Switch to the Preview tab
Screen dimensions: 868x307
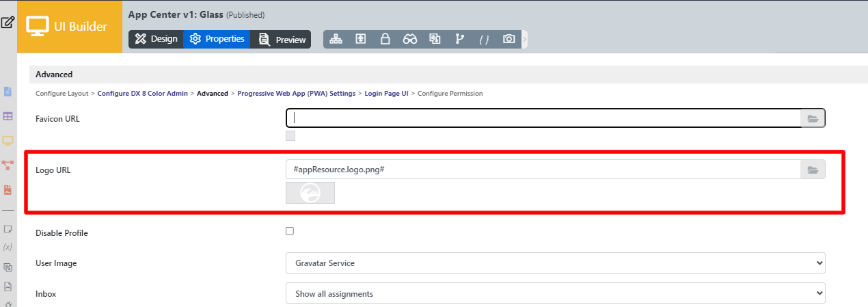281,39
